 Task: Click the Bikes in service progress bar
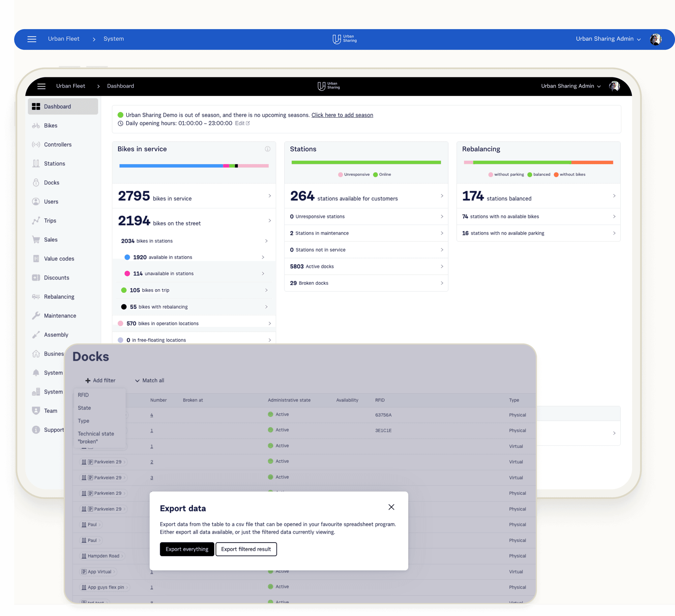point(194,166)
